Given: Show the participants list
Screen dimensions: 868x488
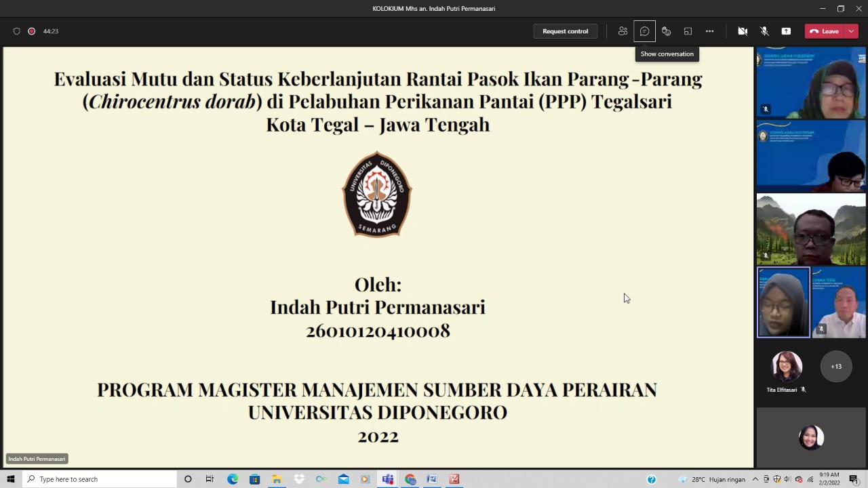Looking at the screenshot, I should [623, 31].
